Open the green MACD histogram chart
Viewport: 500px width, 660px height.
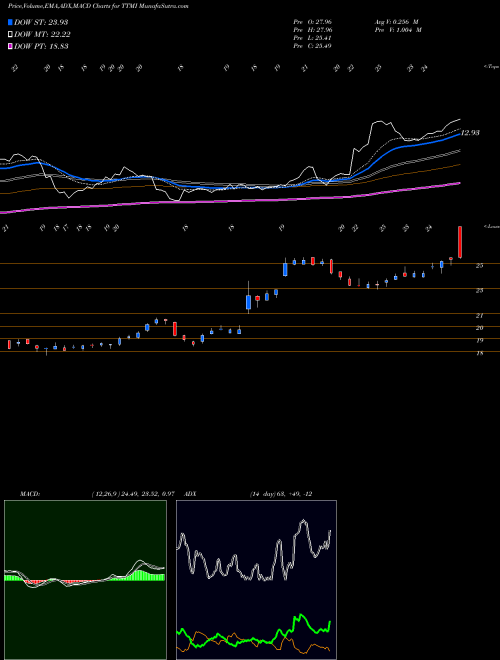click(85, 580)
